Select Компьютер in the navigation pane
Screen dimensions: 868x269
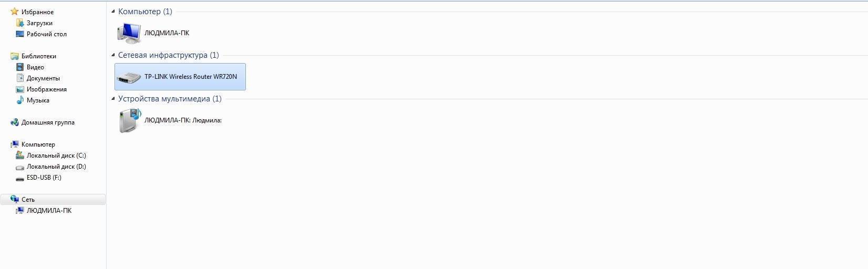[38, 144]
